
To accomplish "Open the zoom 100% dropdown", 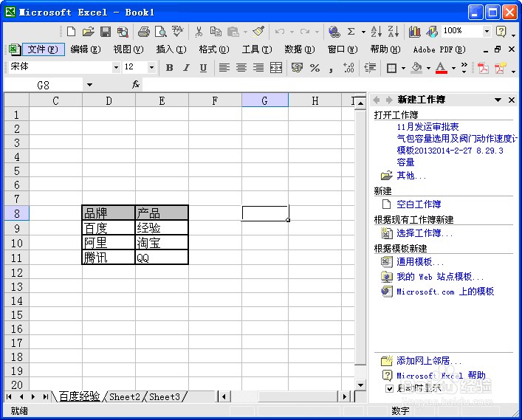I will [487, 31].
